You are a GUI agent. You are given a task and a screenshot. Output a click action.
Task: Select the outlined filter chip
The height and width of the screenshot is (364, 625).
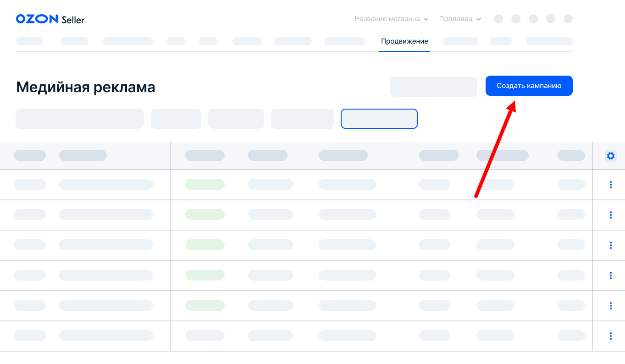tap(379, 118)
